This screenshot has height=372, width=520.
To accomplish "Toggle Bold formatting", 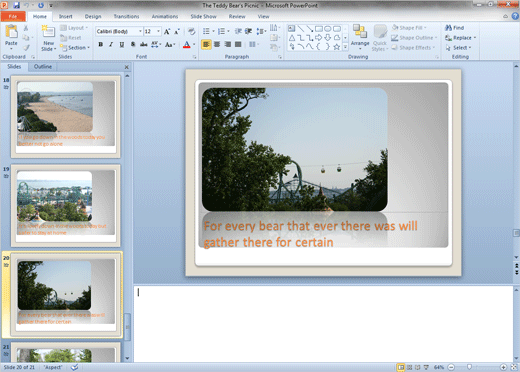I will coord(101,44).
